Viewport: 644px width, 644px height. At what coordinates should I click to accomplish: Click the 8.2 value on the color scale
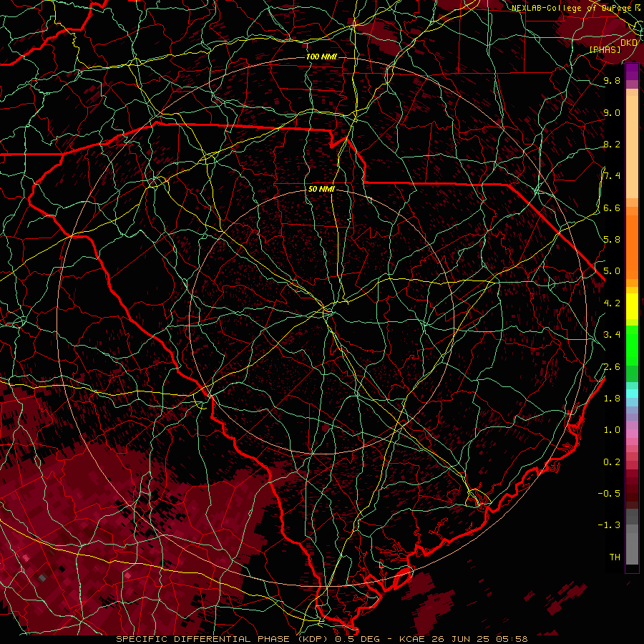[612, 144]
